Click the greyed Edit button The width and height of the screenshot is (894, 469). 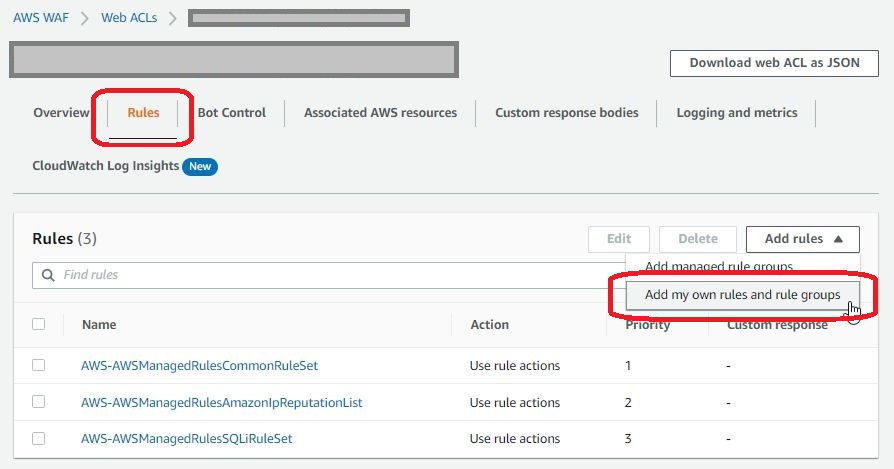(619, 239)
